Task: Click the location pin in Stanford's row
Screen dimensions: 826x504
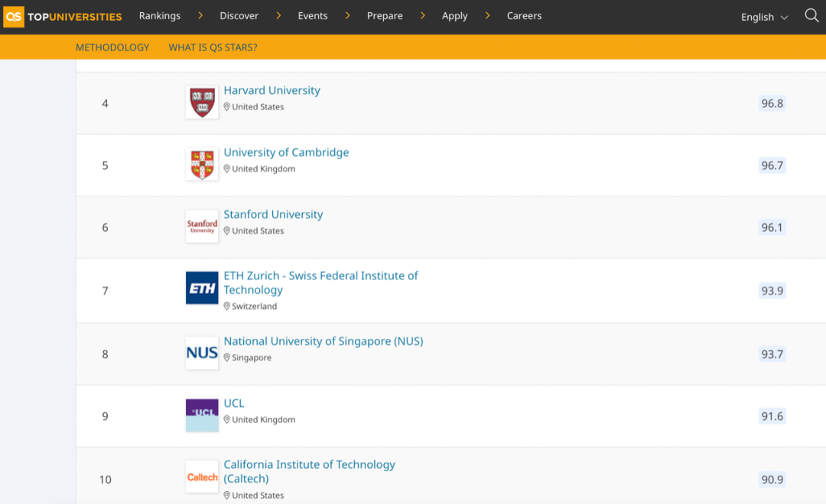Action: pos(227,231)
